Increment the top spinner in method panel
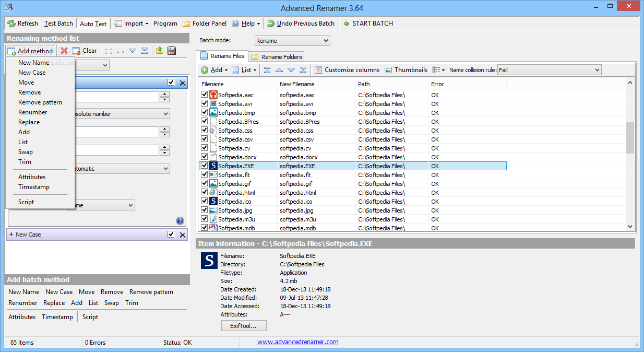 [165, 95]
